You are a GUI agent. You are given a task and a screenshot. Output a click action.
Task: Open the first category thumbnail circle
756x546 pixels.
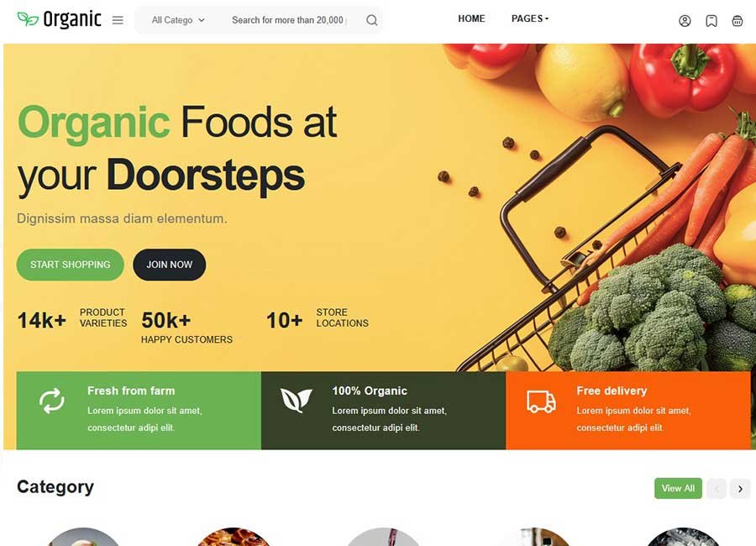tap(83, 537)
